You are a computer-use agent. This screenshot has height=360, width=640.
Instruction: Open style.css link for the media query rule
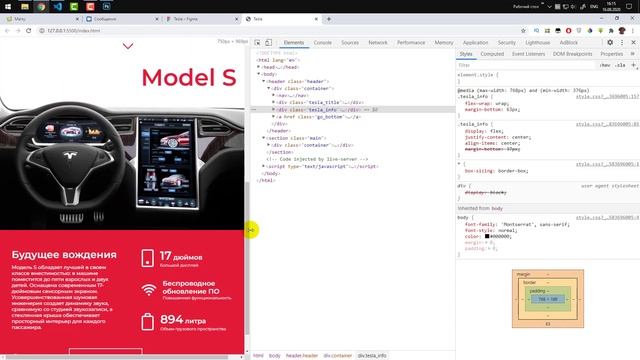pyautogui.click(x=607, y=96)
